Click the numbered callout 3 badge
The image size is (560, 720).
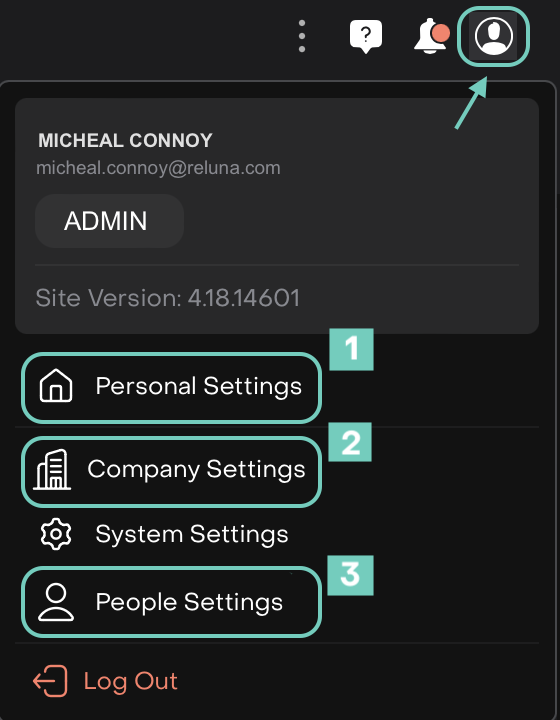pos(350,575)
